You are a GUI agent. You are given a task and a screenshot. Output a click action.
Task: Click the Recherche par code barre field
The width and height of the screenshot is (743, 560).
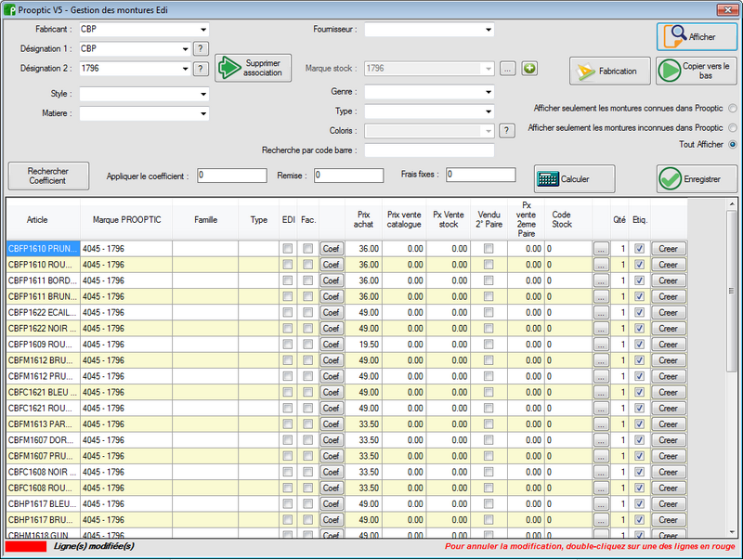[429, 150]
